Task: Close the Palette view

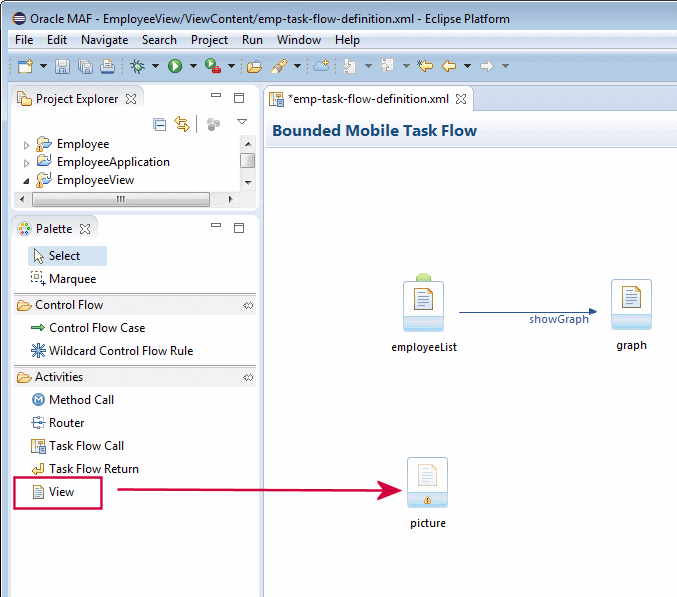Action: [85, 229]
